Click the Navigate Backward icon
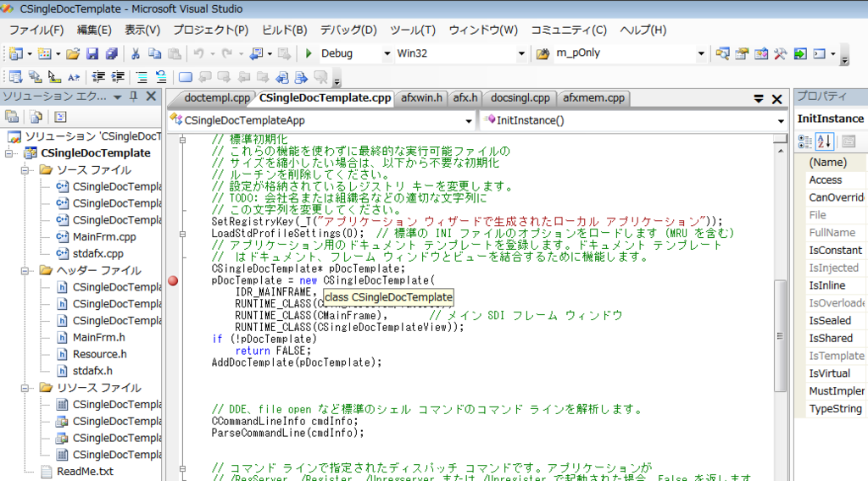 256,53
